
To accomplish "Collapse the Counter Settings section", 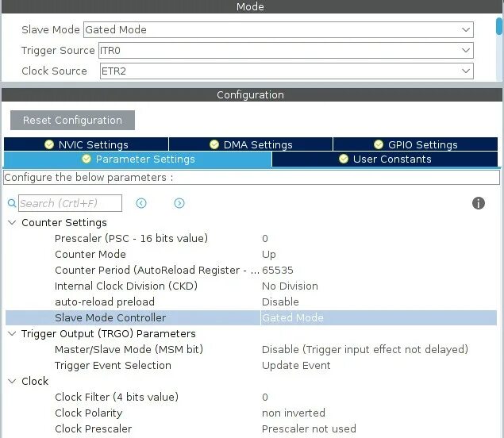I will pyautogui.click(x=12, y=222).
